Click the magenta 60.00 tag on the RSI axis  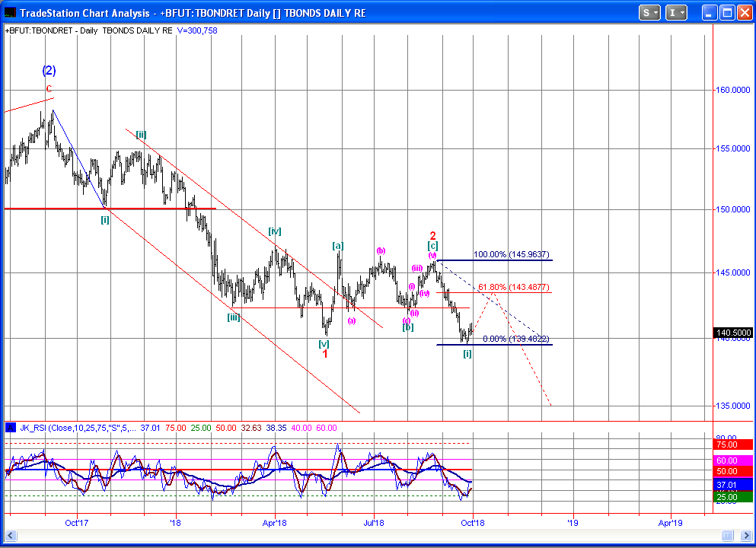(x=733, y=460)
